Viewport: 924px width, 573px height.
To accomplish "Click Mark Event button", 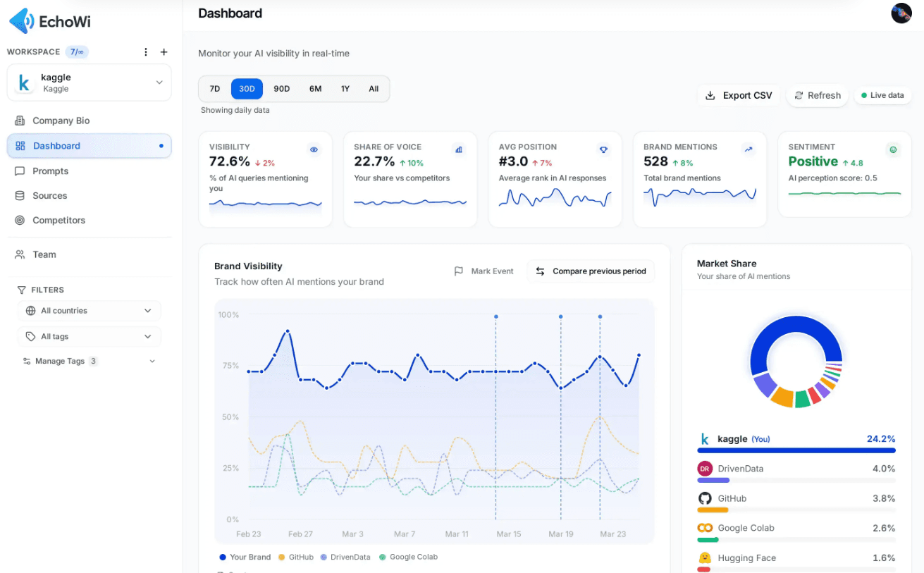I will (x=483, y=271).
